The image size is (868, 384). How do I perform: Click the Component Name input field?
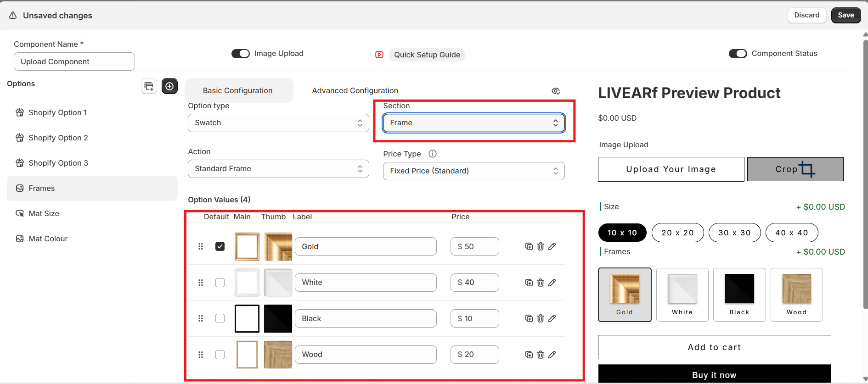point(74,61)
